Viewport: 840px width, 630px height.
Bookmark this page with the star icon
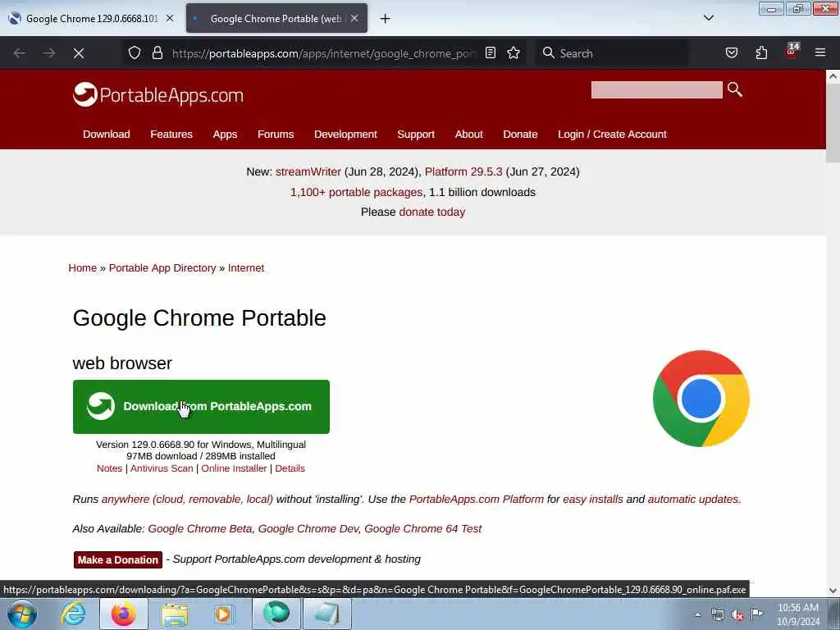coord(514,52)
